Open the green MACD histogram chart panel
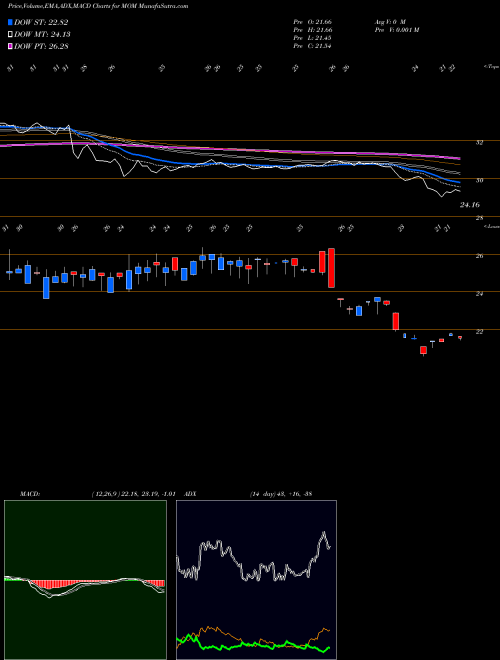The width and height of the screenshot is (500, 660). [x=85, y=580]
